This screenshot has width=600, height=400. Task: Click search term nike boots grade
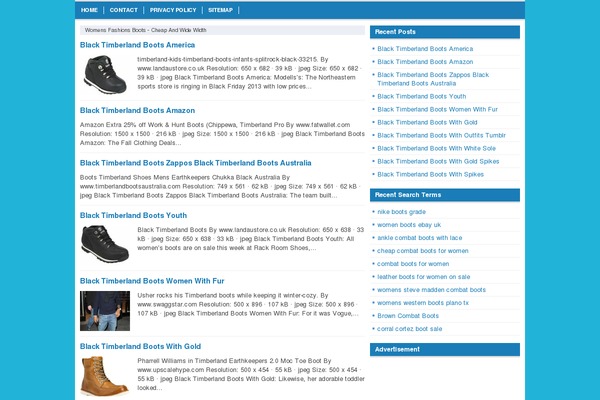coord(401,212)
